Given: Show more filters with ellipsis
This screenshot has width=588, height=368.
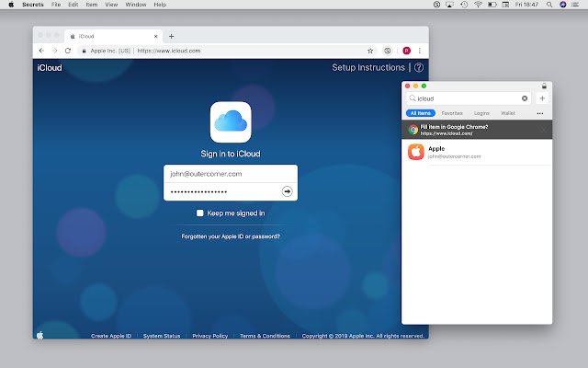Looking at the screenshot, I should tap(540, 113).
